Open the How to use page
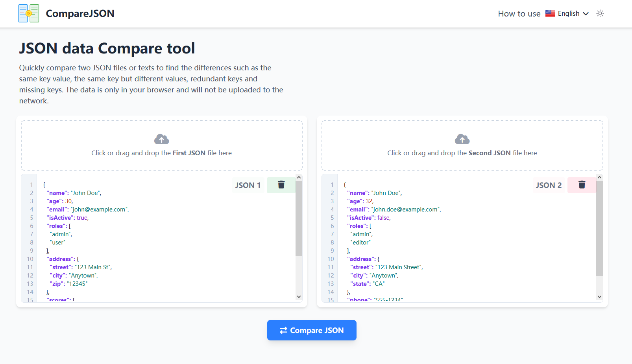 (519, 13)
